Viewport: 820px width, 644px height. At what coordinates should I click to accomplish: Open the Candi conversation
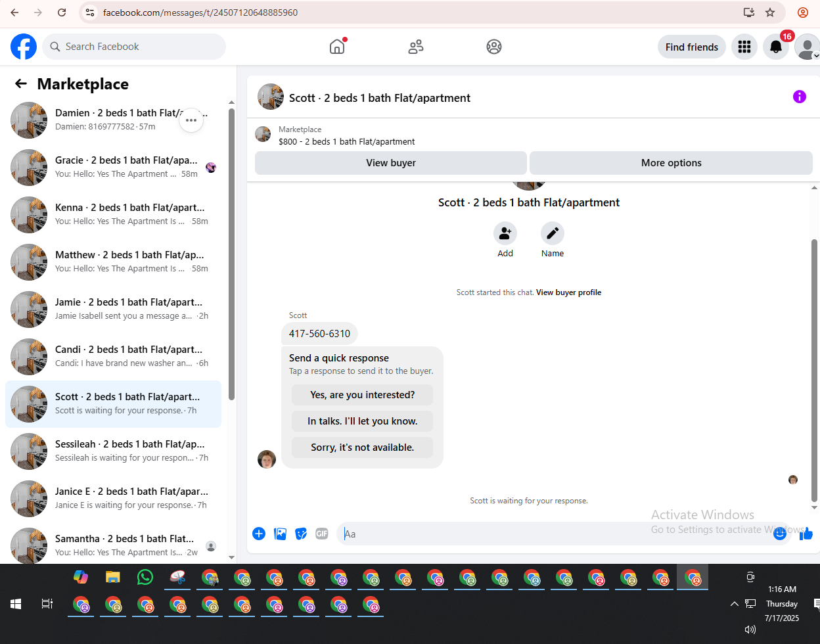pyautogui.click(x=113, y=357)
